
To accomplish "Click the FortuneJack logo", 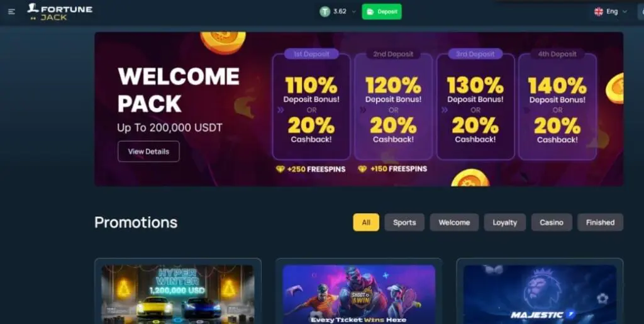I will (x=60, y=12).
